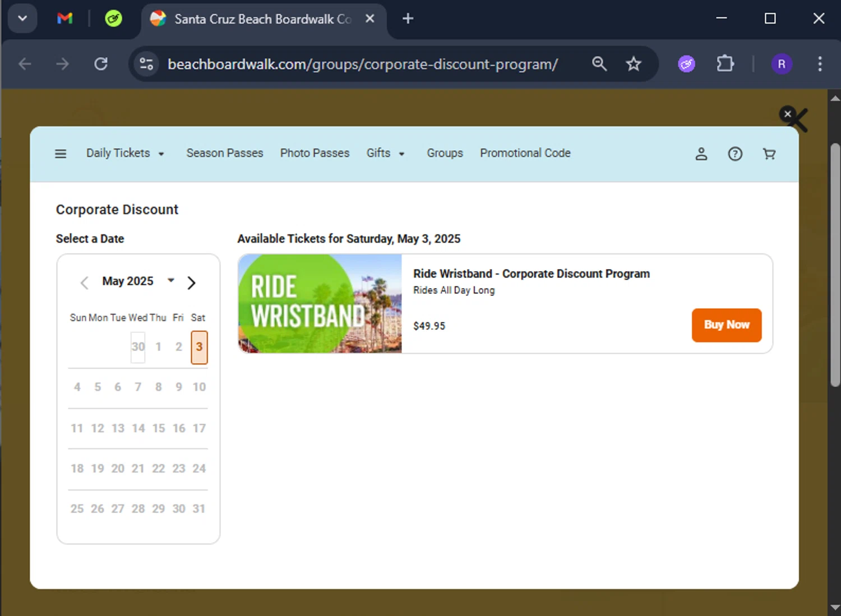Screen dimensions: 841x616
Task: Click the Ride Wristband thumbnail image
Action: 320,304
